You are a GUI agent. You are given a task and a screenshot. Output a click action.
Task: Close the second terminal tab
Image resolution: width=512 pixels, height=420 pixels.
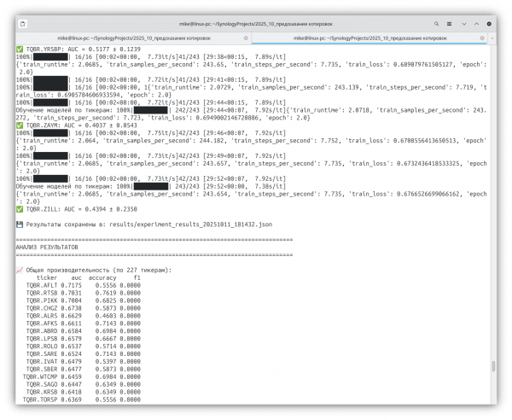[482, 38]
